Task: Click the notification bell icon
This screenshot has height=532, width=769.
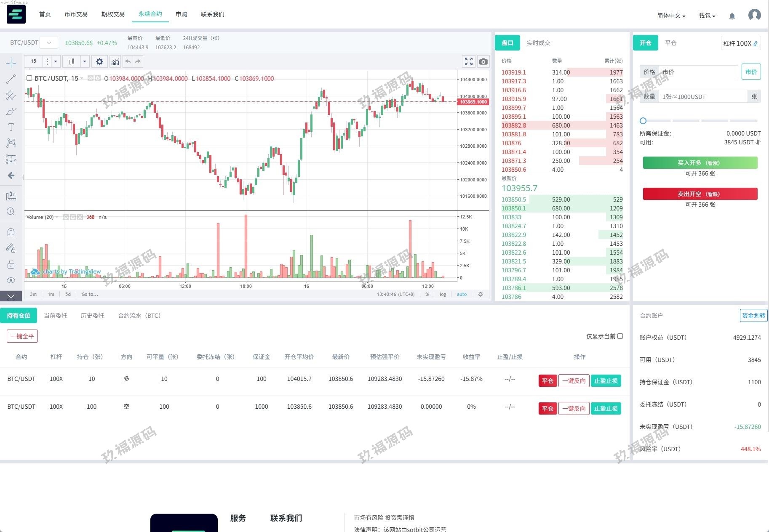Action: click(x=732, y=16)
